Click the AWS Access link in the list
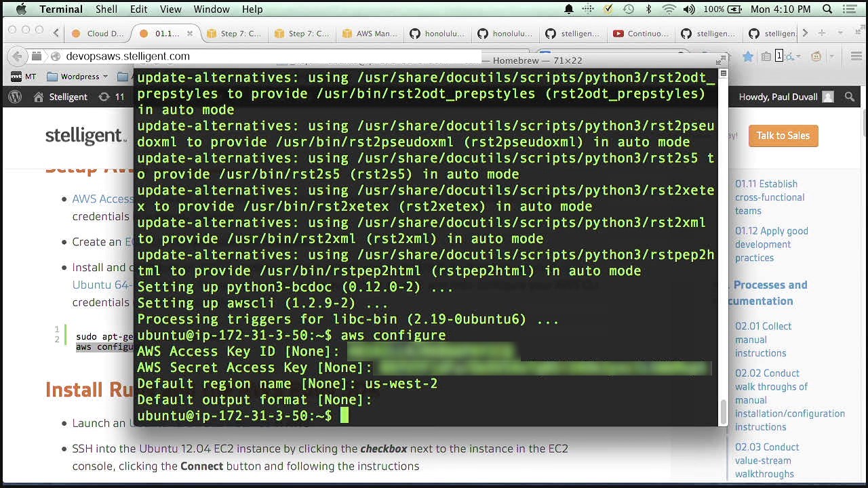This screenshot has height=488, width=868. pos(102,199)
